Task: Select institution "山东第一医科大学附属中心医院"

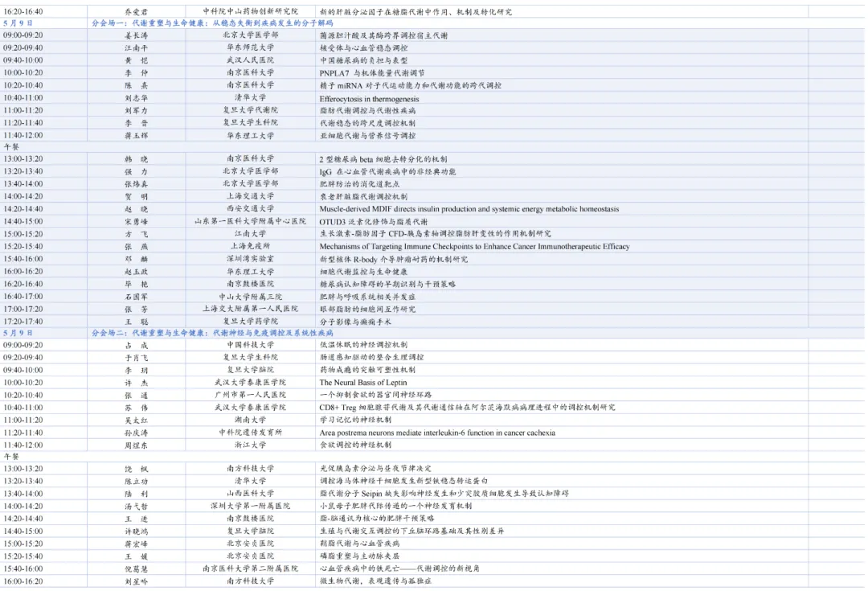Action: (250, 221)
